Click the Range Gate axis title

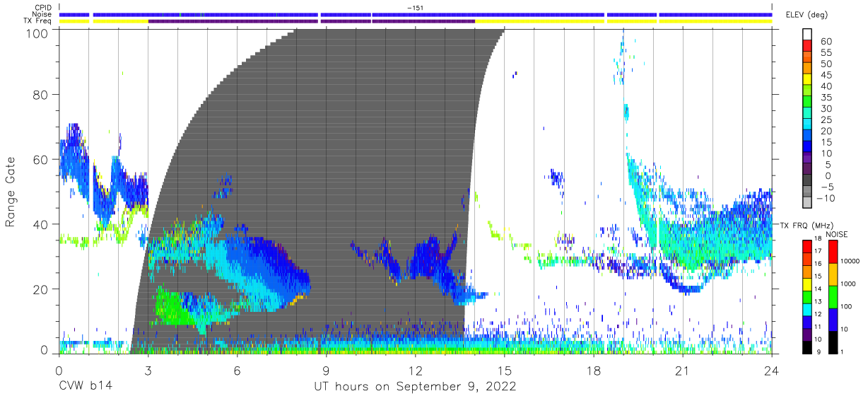click(x=11, y=191)
